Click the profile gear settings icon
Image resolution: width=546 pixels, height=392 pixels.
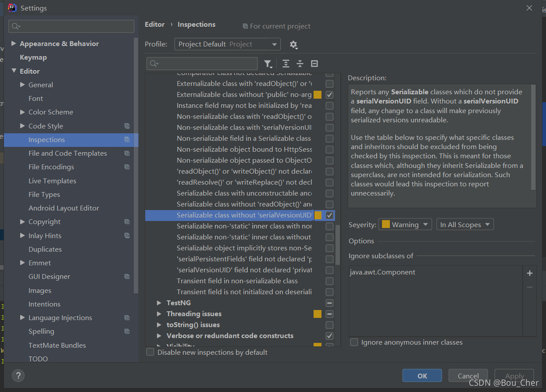[x=293, y=44]
